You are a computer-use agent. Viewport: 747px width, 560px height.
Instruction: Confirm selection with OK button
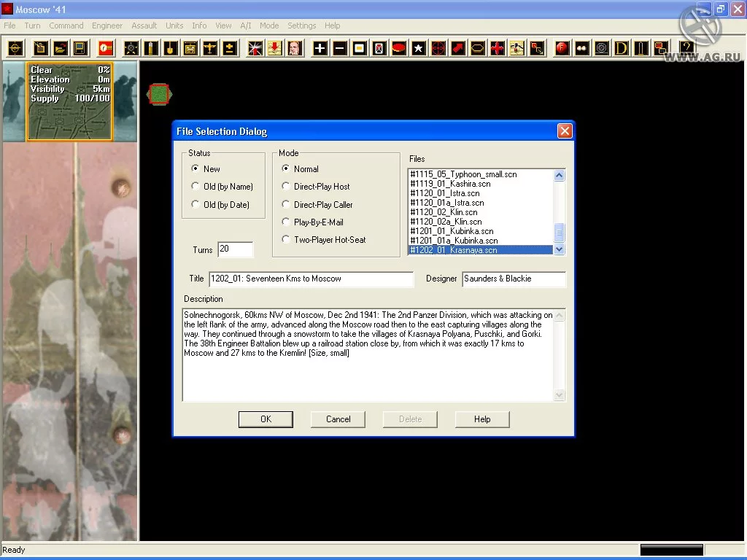[x=266, y=419]
